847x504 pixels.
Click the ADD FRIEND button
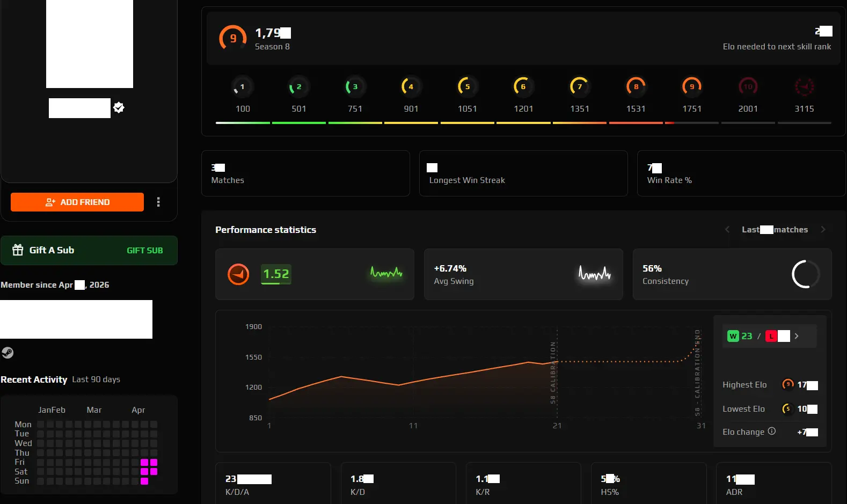point(77,202)
